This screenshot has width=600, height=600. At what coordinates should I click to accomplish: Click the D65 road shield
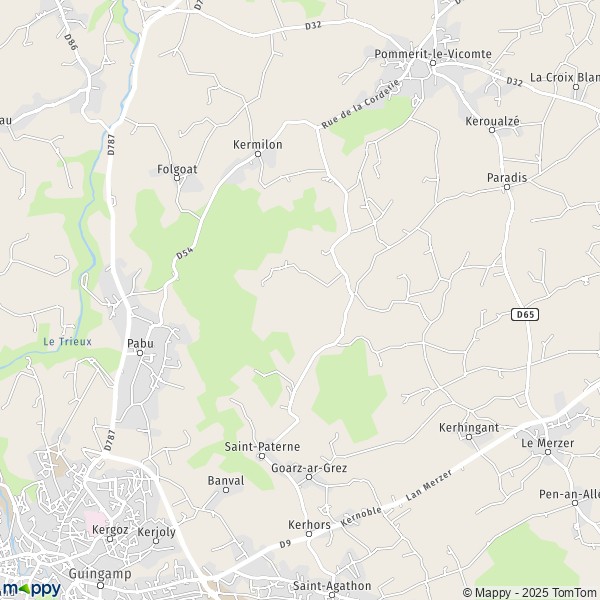tap(525, 315)
